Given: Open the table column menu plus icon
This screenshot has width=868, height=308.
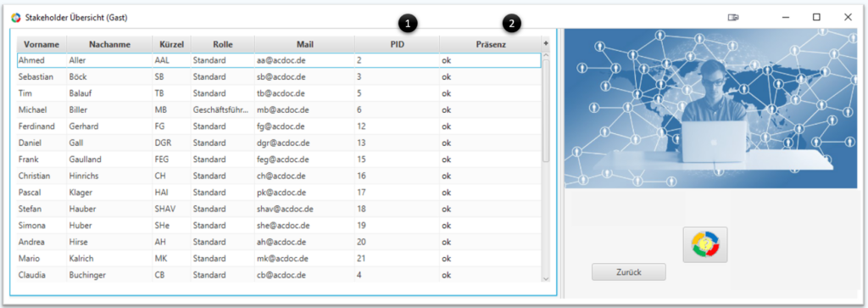Looking at the screenshot, I should pyautogui.click(x=546, y=43).
